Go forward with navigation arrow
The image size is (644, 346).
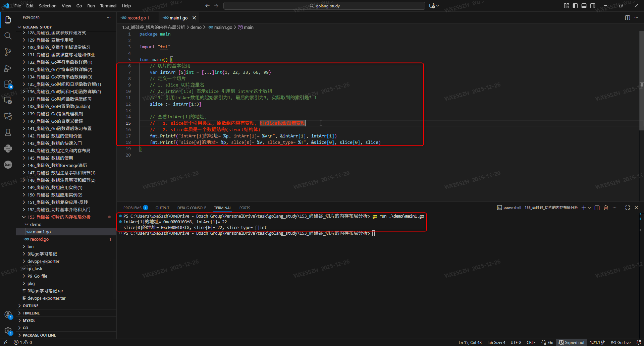216,6
